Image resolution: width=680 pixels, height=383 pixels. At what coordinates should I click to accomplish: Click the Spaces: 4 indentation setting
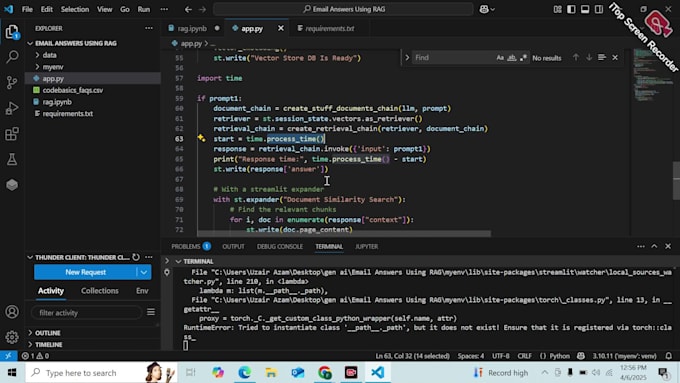(x=471, y=356)
